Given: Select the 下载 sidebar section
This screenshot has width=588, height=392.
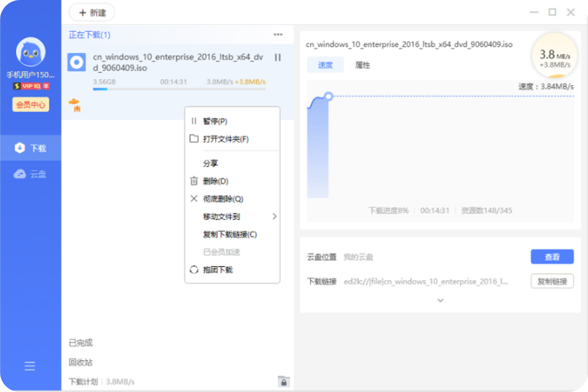Looking at the screenshot, I should (31, 148).
